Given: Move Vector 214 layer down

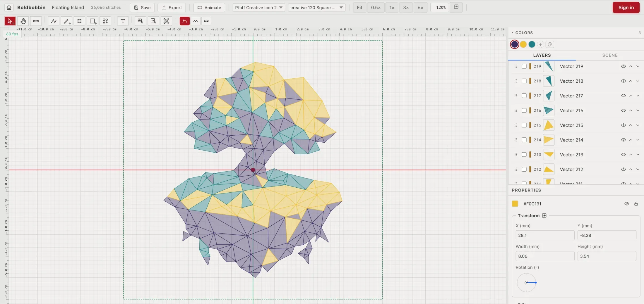Looking at the screenshot, I should click(638, 140).
